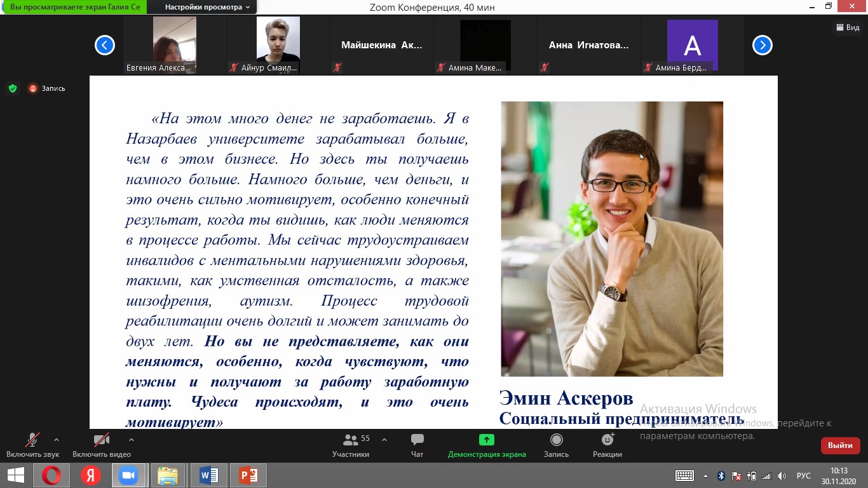Click the green Share Screen icon

click(x=487, y=440)
